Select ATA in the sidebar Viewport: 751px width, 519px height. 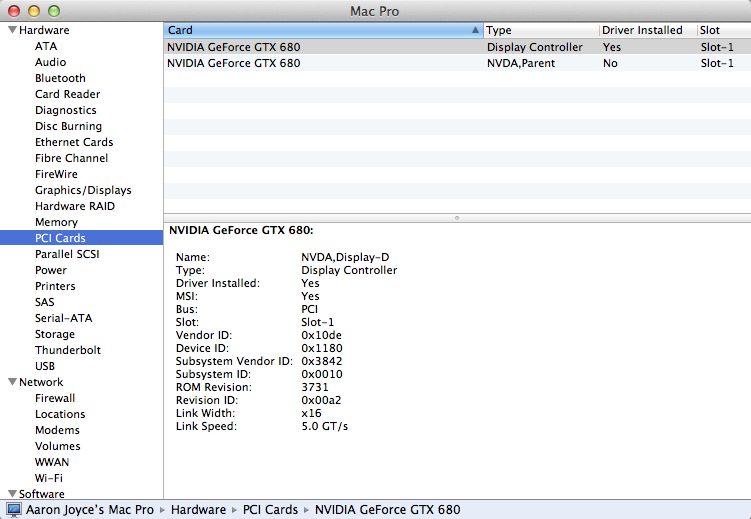tap(46, 46)
